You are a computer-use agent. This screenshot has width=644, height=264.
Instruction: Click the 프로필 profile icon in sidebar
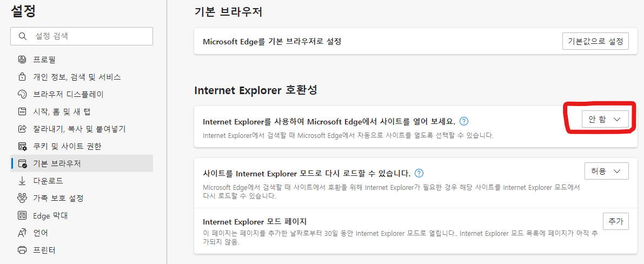22,60
